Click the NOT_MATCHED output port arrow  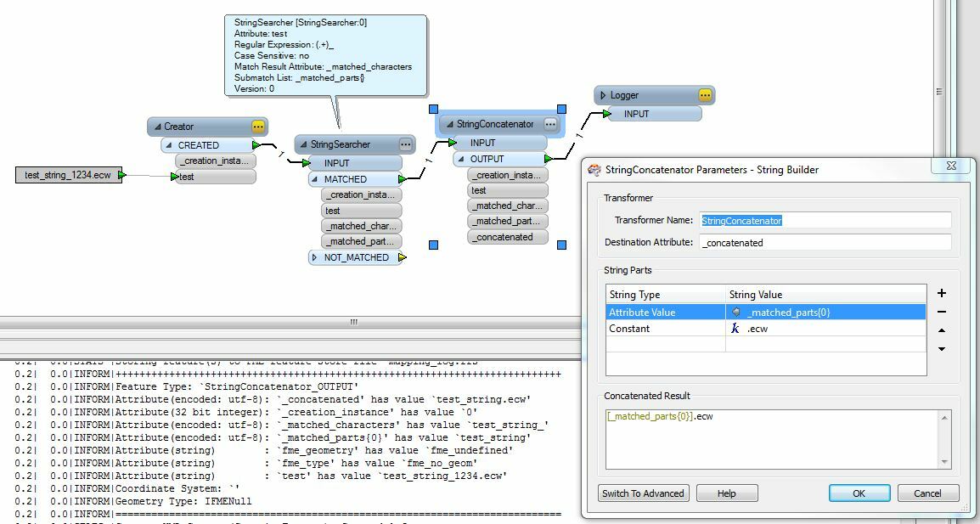[402, 257]
